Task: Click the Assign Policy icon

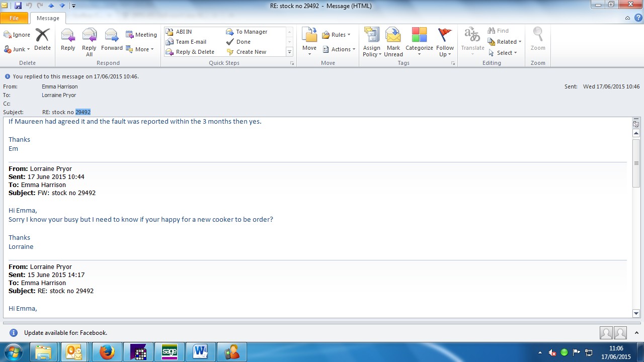Action: [372, 42]
